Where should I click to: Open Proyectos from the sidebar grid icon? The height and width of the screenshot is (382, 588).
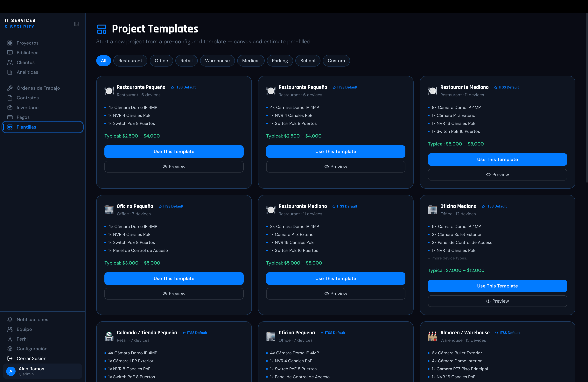[x=10, y=43]
